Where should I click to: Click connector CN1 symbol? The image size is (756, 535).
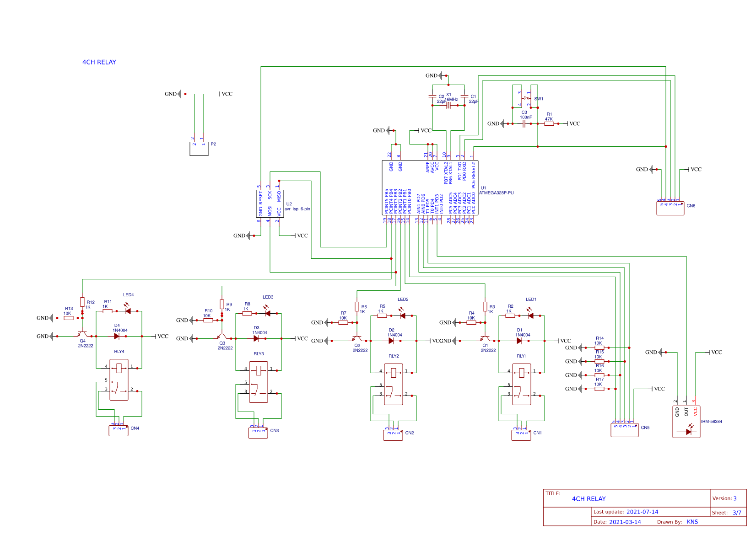point(521,434)
